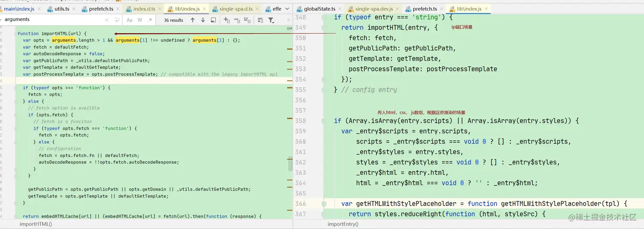The image size is (644, 229).
Task: Click 'getPublicPath: getPublicPath,' line
Action: click(x=402, y=48)
